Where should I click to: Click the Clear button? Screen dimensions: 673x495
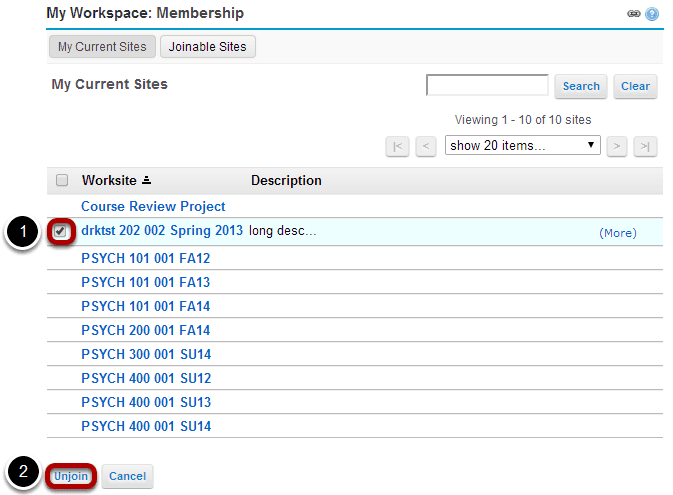635,86
